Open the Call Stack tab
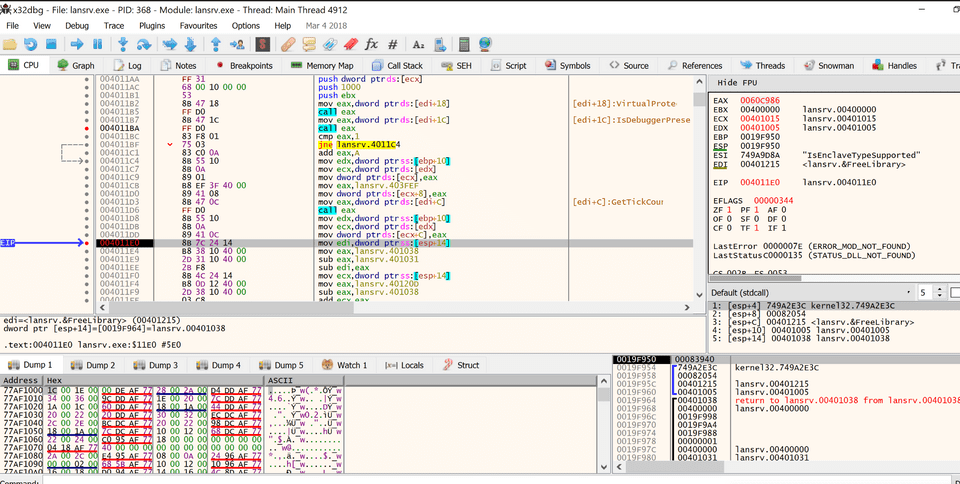 point(397,65)
